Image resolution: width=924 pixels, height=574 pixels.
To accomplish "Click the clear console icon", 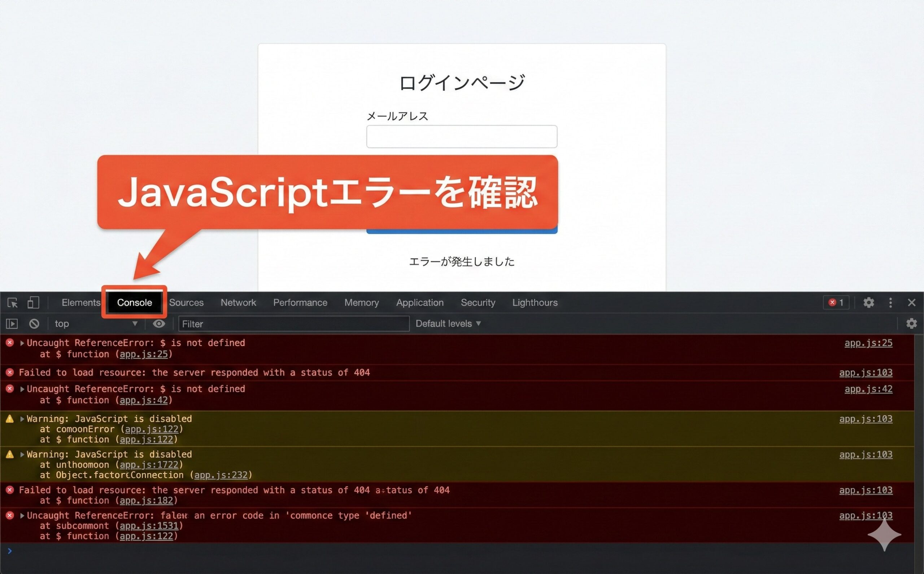I will (34, 323).
